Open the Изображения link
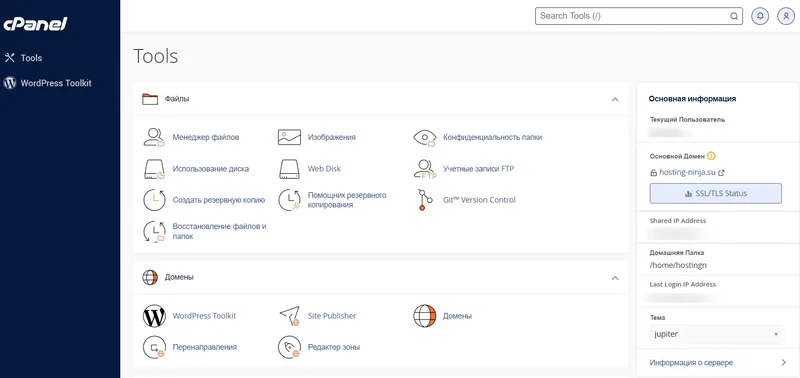The image size is (800, 378). click(x=332, y=137)
